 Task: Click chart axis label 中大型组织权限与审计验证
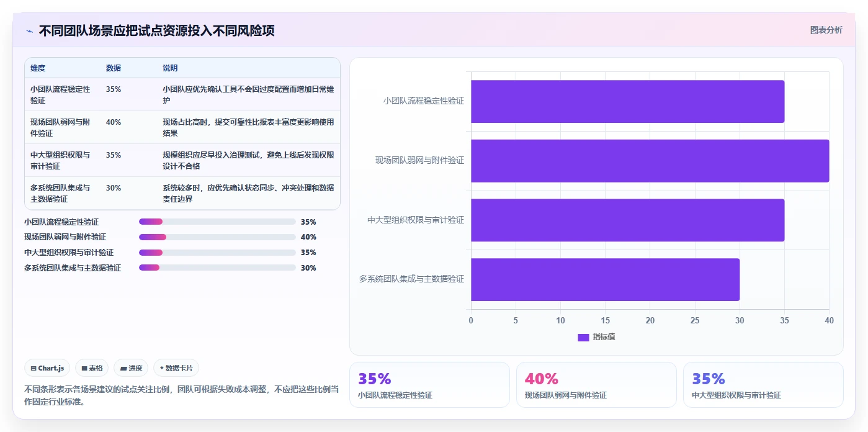(x=416, y=220)
